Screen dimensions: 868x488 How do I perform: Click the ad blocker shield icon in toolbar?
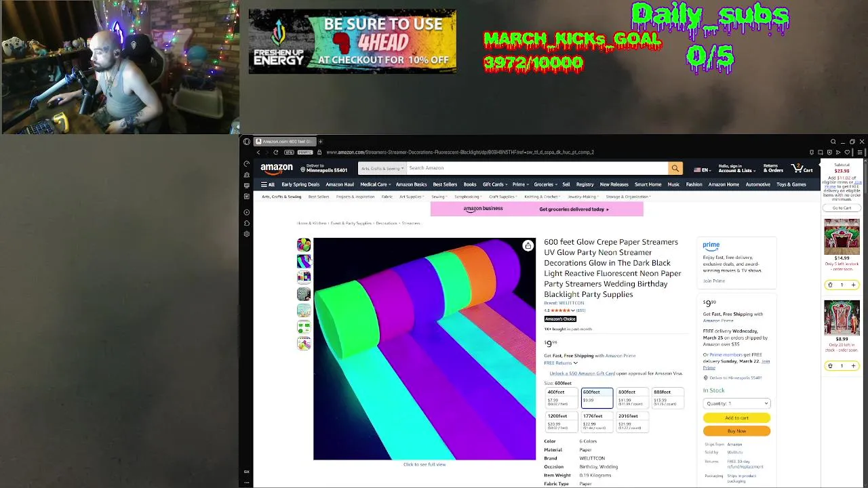pyautogui.click(x=829, y=152)
